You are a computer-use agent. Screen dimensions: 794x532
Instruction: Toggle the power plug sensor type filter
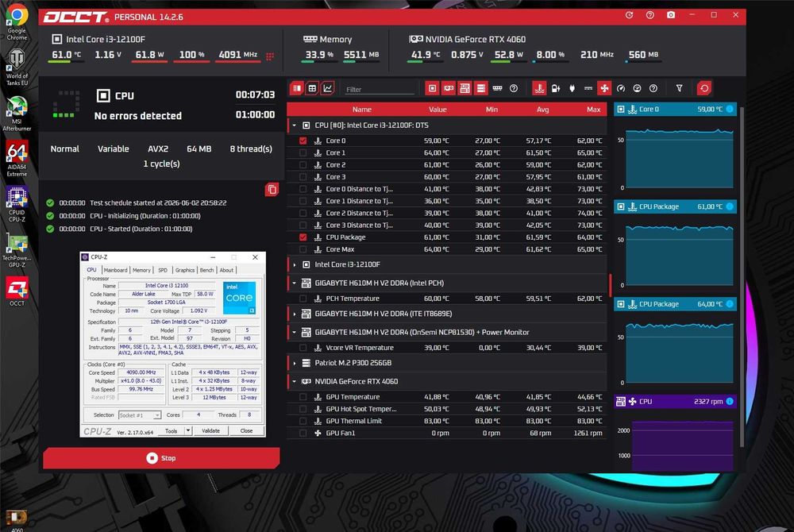(572, 89)
